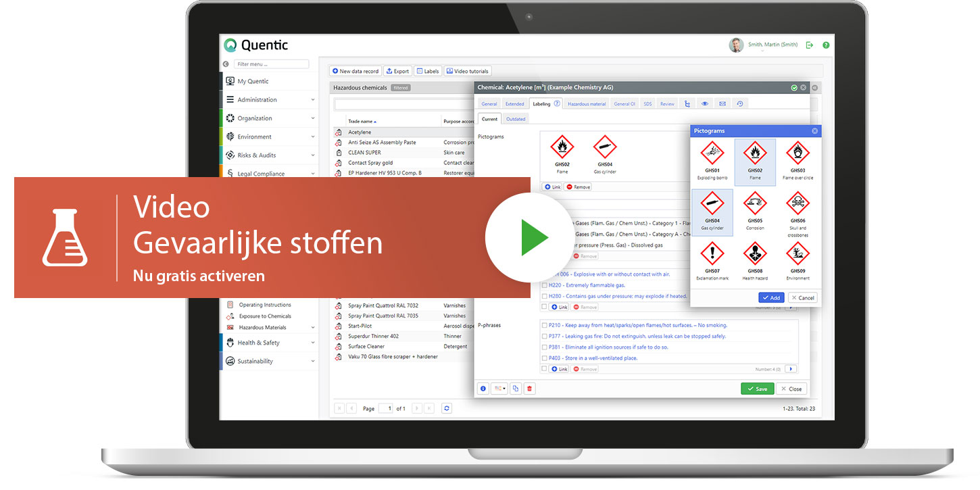Screen dimensions: 980x490
Task: Tick checkbox for P381 phrase
Action: click(x=544, y=347)
